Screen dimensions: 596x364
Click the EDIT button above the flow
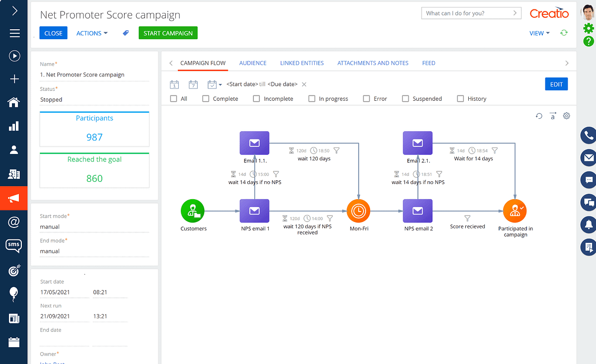click(x=556, y=83)
